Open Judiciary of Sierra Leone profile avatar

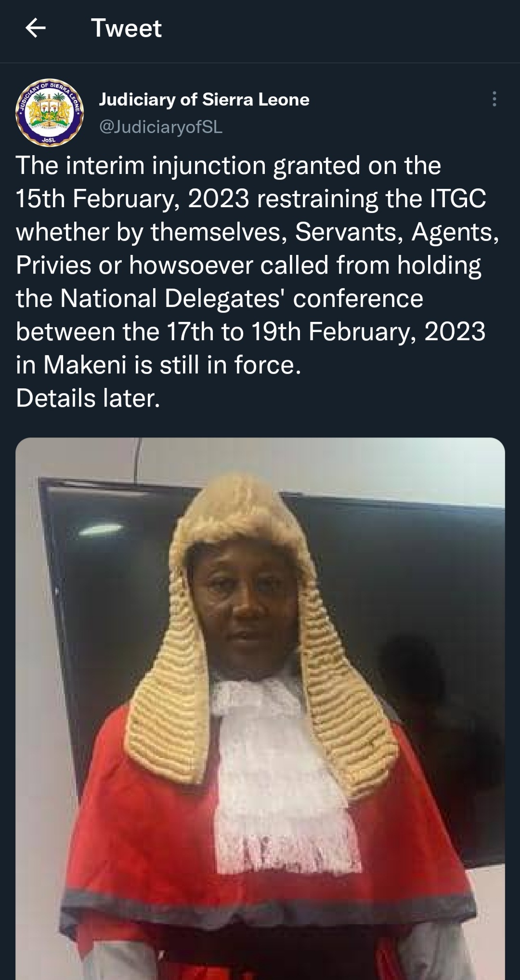click(50, 112)
